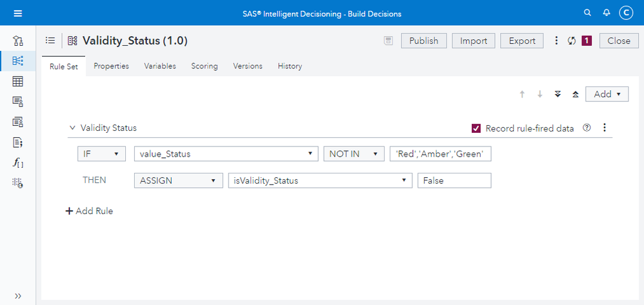
Task: Toggle Record rule-fired data checkbox
Action: pyautogui.click(x=476, y=128)
